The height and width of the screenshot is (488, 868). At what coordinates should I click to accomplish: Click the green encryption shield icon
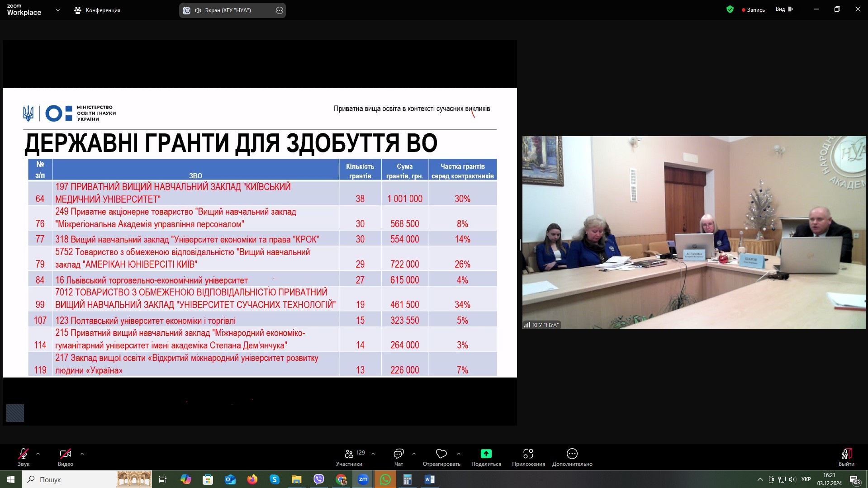point(730,9)
